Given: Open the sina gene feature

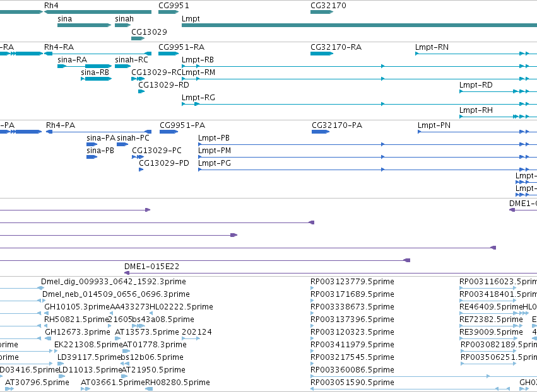Looking at the screenshot, I should (85, 25).
